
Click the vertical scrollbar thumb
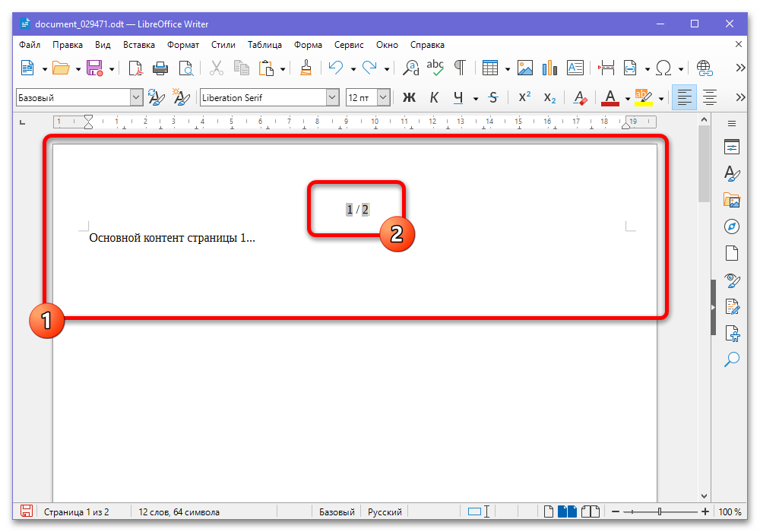(x=704, y=163)
